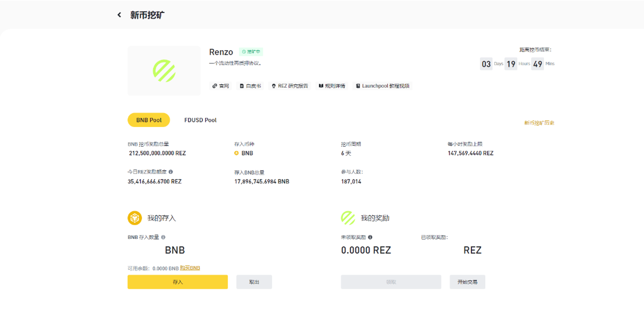Click info icon next to 未领取奖励

pos(370,237)
